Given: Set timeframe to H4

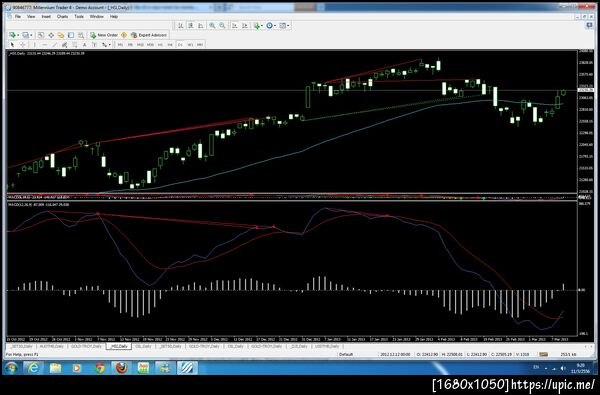Looking at the screenshot, I should tap(170, 44).
